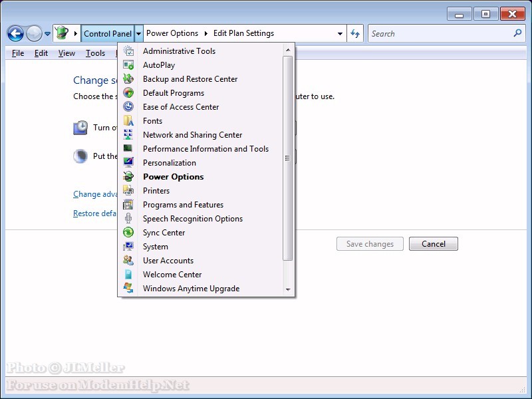The height and width of the screenshot is (399, 532).
Task: Click the Fonts folder icon
Action: click(128, 121)
